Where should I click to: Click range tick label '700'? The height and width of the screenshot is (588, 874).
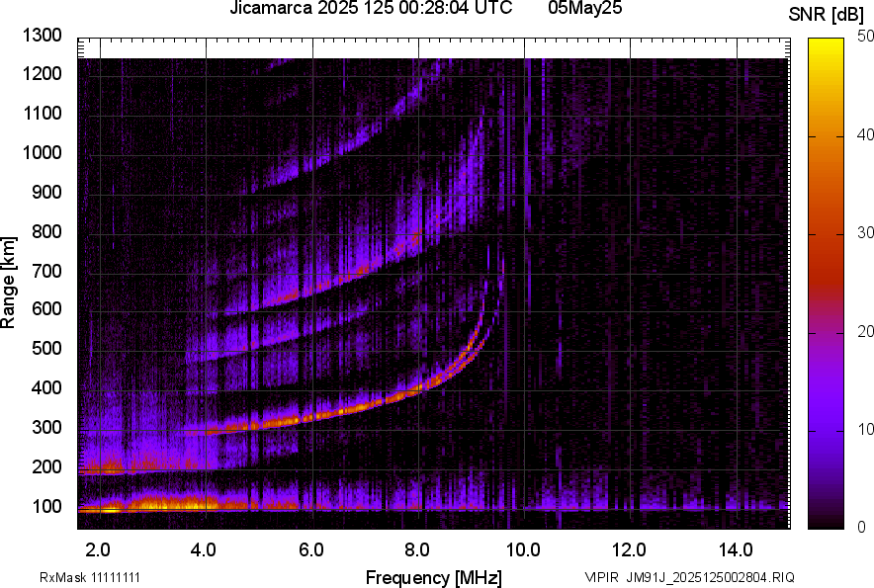[46, 271]
